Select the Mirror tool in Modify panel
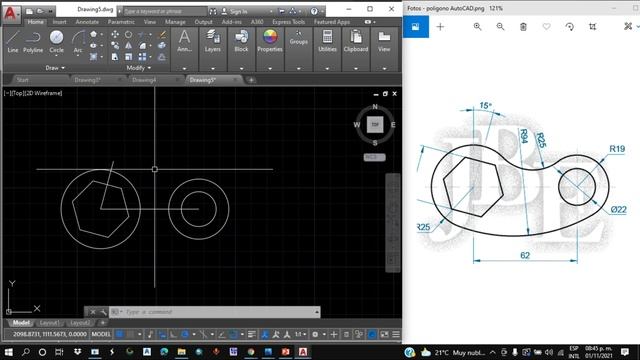The image size is (640, 360). pyautogui.click(x=129, y=46)
